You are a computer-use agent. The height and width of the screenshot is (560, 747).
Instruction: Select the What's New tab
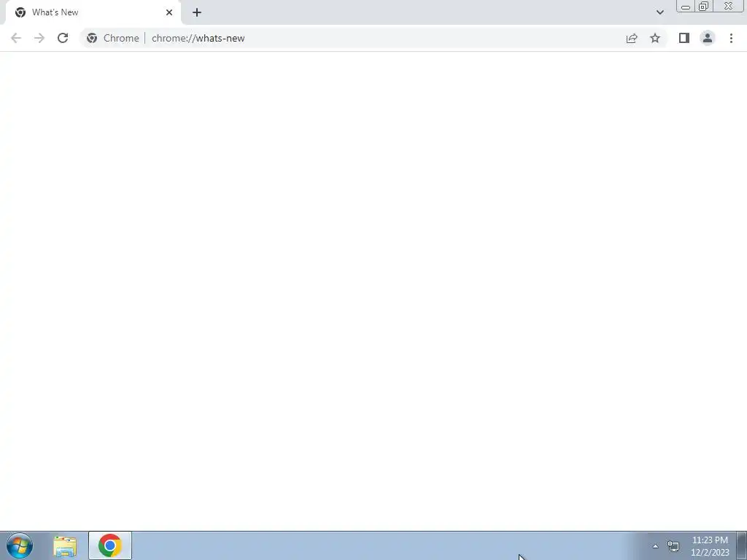tap(93, 12)
